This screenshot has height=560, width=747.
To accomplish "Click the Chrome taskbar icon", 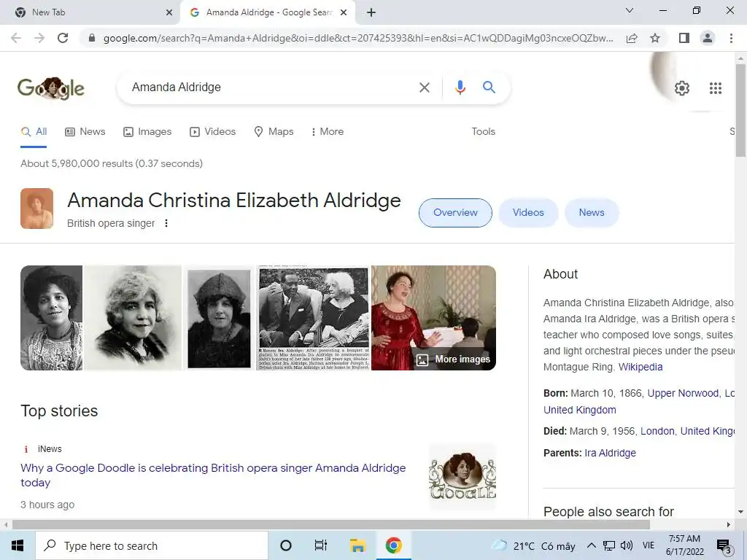I will (x=393, y=545).
